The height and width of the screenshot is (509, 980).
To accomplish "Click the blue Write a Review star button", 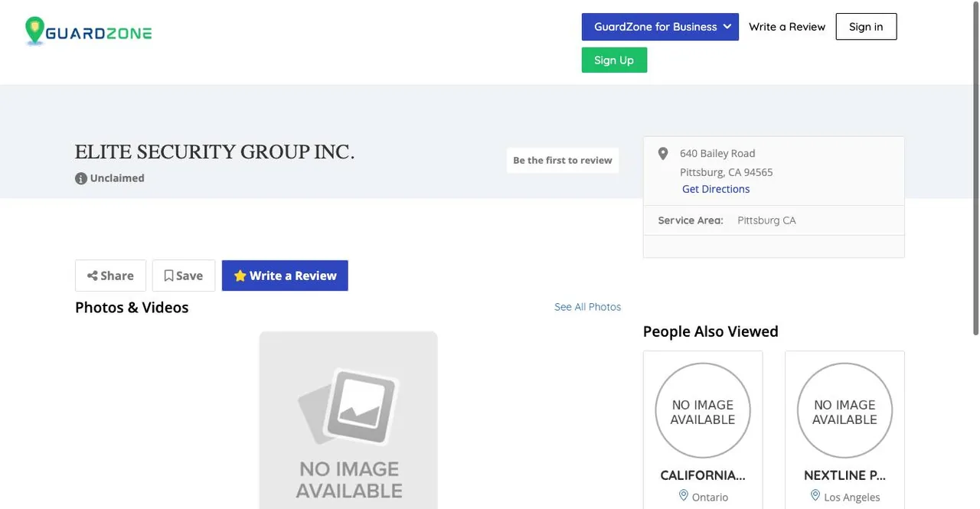I will click(285, 276).
